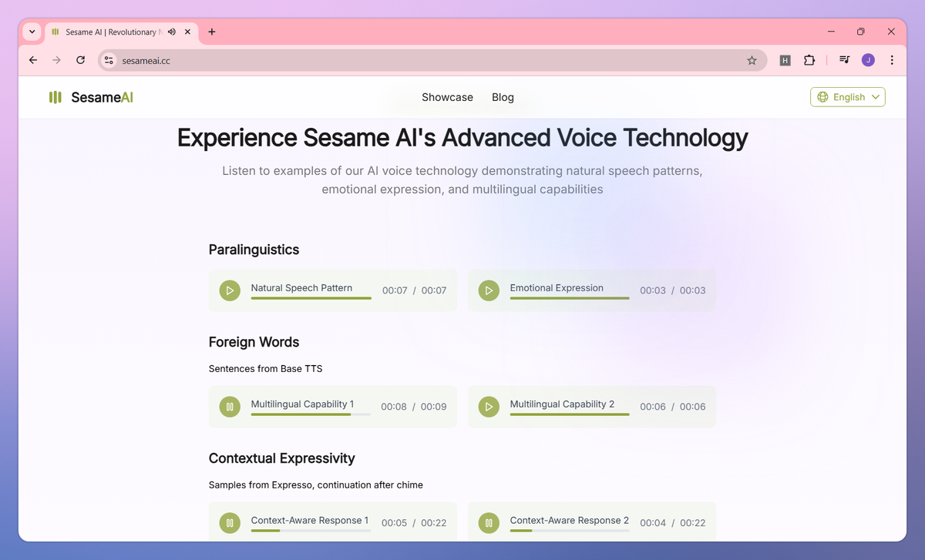Viewport: 925px width, 560px height.
Task: Click the Multilingual Capability 1 label
Action: 302,404
